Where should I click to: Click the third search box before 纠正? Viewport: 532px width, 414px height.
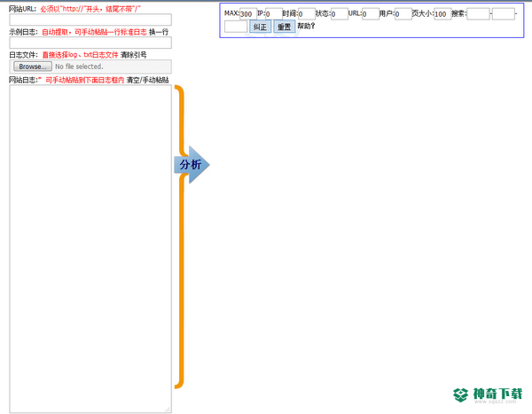click(x=236, y=27)
